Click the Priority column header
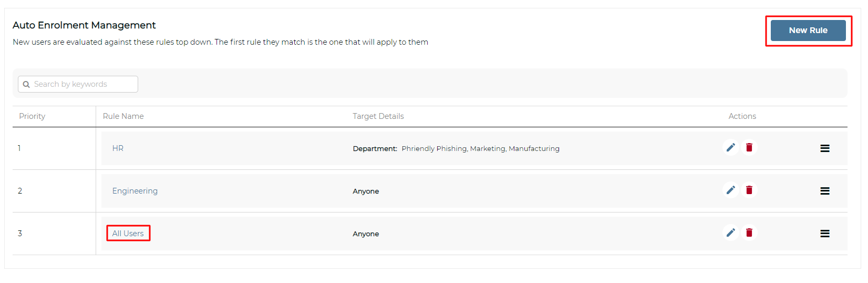868x283 pixels. (x=32, y=116)
